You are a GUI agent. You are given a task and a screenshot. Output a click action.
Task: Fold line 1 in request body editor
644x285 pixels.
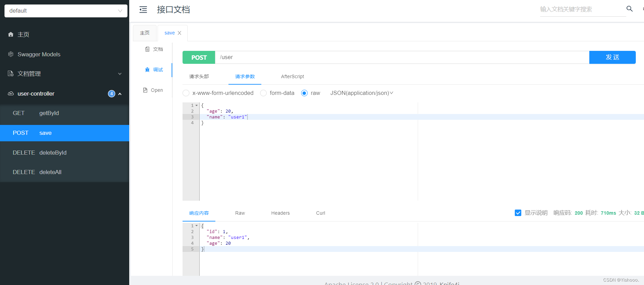(197, 105)
